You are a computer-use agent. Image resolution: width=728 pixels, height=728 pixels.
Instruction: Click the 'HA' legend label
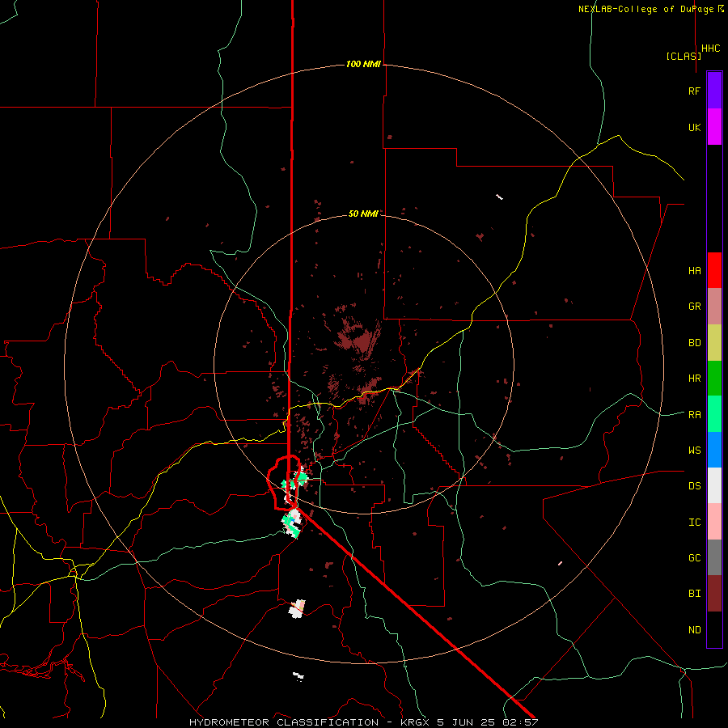point(694,271)
